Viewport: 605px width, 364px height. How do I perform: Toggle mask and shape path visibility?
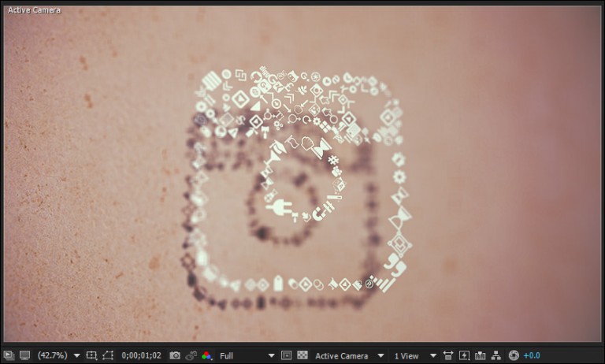pos(108,356)
